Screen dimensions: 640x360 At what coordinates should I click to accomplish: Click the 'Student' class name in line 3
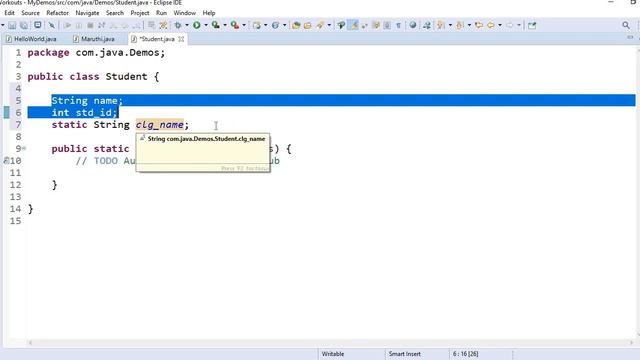126,77
